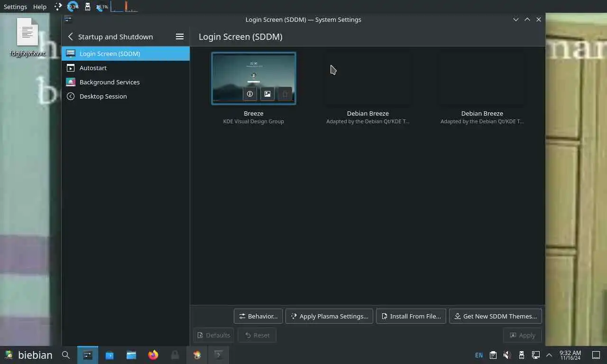This screenshot has height=364, width=607.
Task: Click the lock icon in the taskbar
Action: [x=175, y=355]
